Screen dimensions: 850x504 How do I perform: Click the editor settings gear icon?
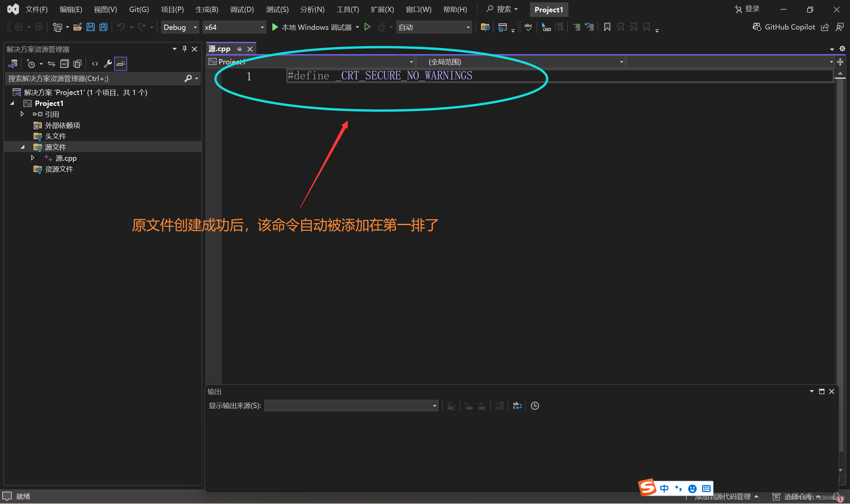coord(842,48)
